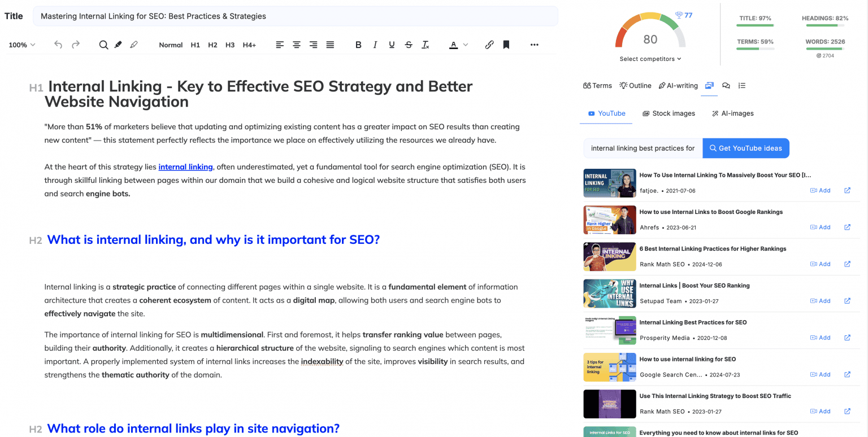Toggle italic formatting
868x437 pixels.
[x=375, y=45]
